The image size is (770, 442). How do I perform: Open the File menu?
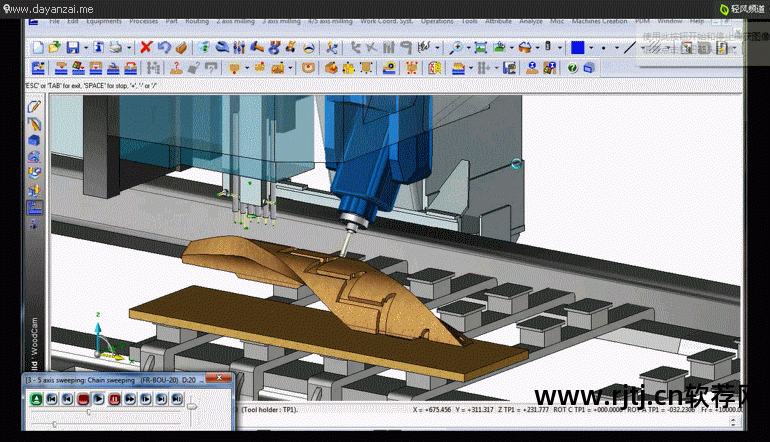pos(55,21)
